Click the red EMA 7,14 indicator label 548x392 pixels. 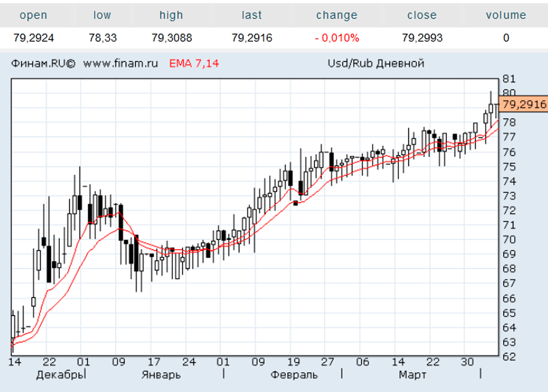[194, 64]
